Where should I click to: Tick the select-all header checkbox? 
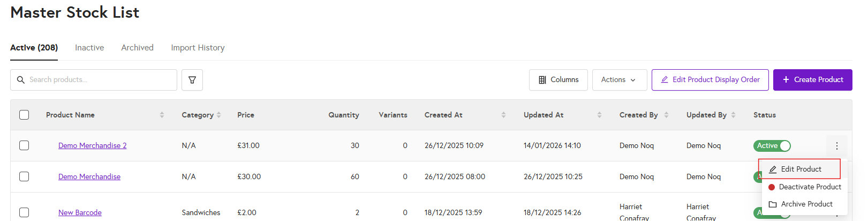[24, 115]
